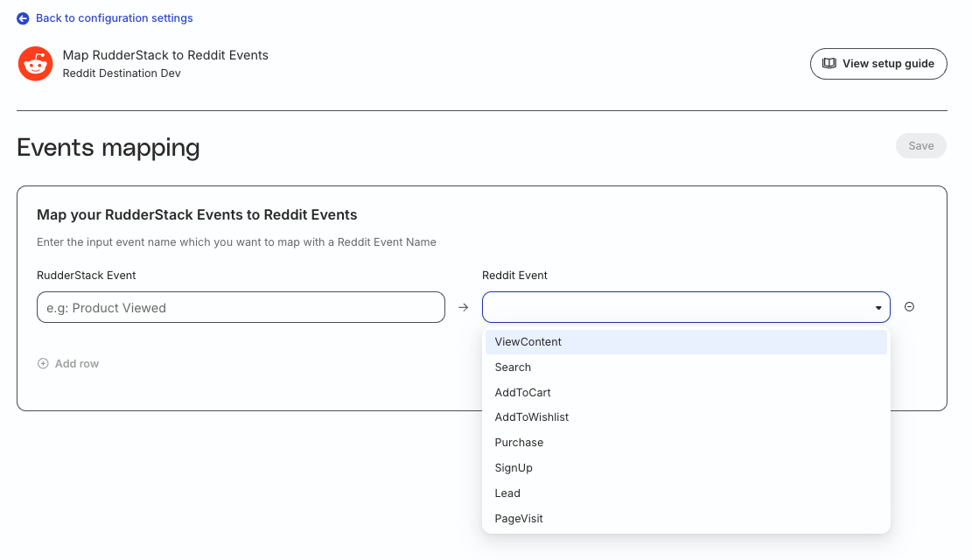Screen dimensions: 972x560
Task: Click the back arrow icon
Action: click(23, 18)
